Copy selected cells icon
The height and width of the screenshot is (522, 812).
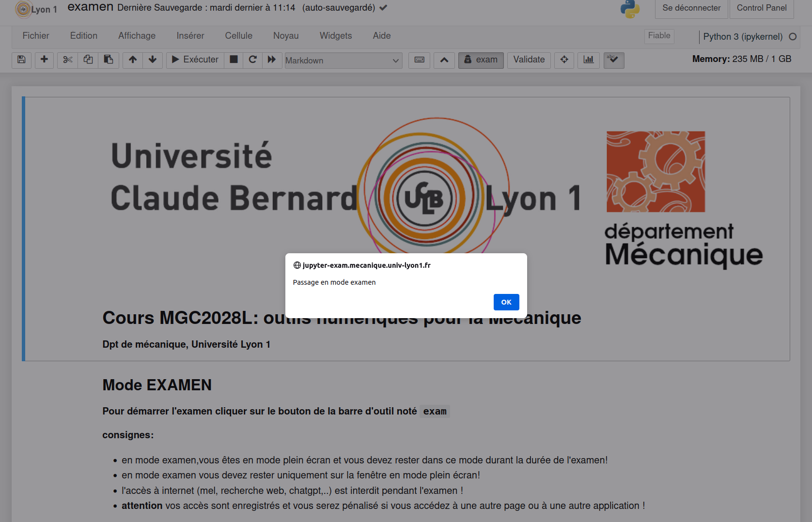(x=88, y=60)
